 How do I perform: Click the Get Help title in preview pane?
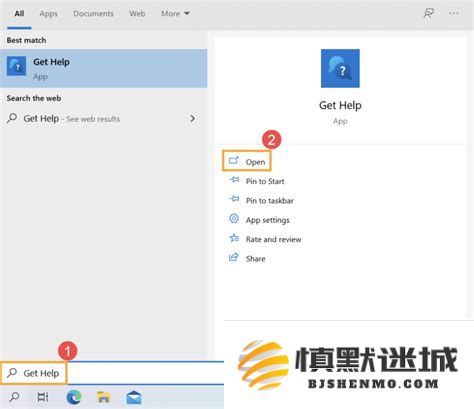tap(340, 105)
